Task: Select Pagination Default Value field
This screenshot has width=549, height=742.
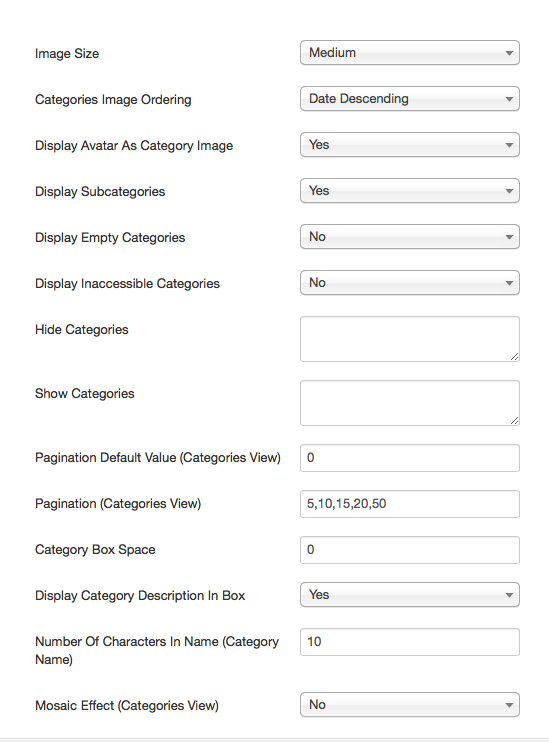Action: 410,458
